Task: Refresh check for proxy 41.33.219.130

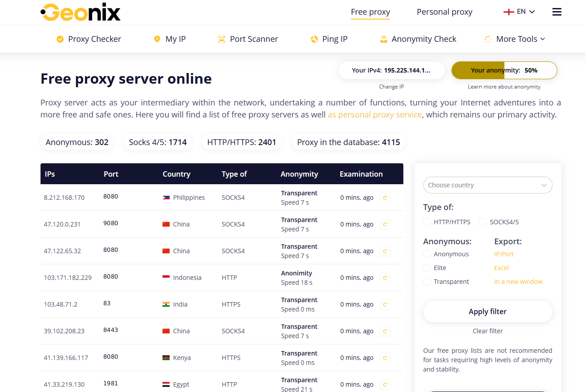Action: point(385,384)
